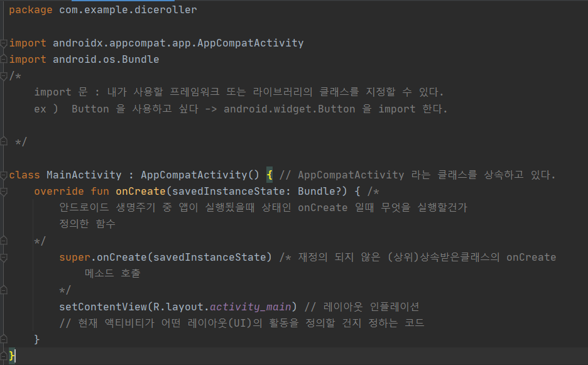Image resolution: width=588 pixels, height=365 pixels.
Task: Click androidx.appcompat.app.AppCompatActivity import path
Action: tap(178, 43)
